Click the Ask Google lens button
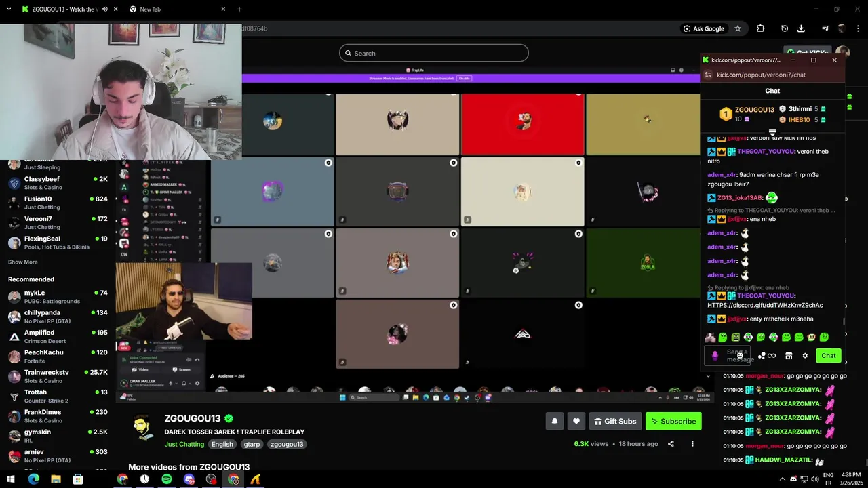Image resolution: width=868 pixels, height=488 pixels. (705, 28)
